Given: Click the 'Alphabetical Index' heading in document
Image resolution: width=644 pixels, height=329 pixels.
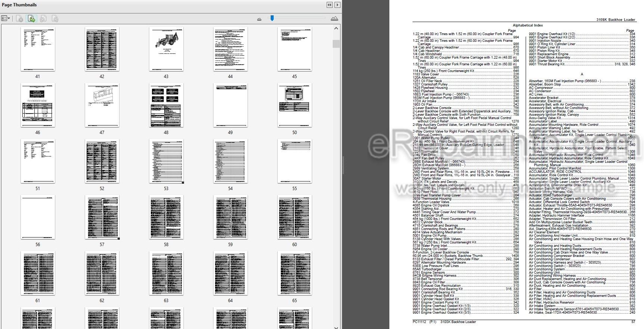Looking at the screenshot, I should click(x=528, y=25).
